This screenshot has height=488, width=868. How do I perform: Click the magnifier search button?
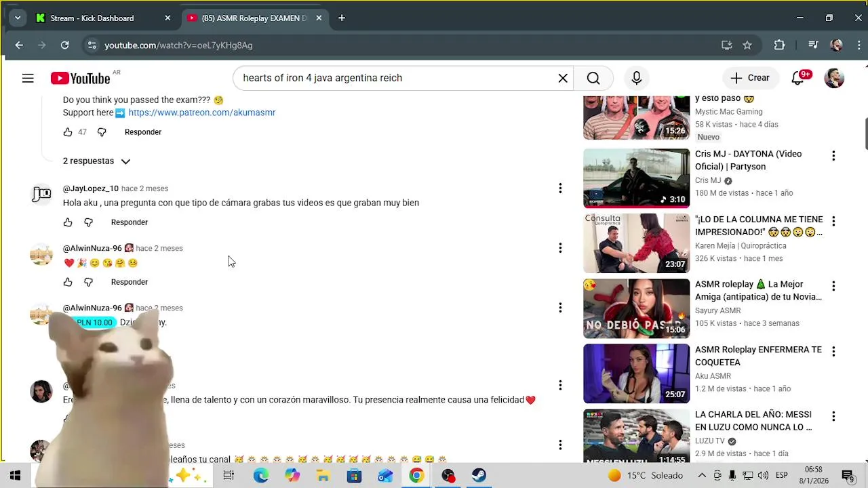click(593, 78)
